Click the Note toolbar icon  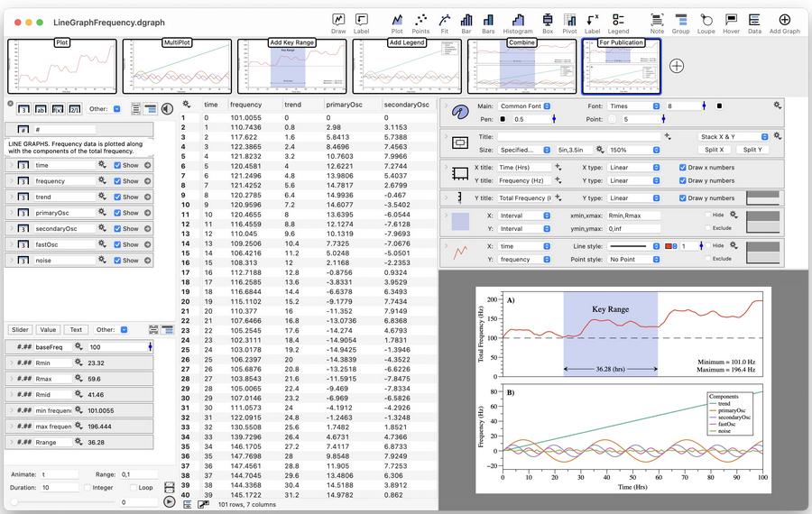pyautogui.click(x=657, y=20)
